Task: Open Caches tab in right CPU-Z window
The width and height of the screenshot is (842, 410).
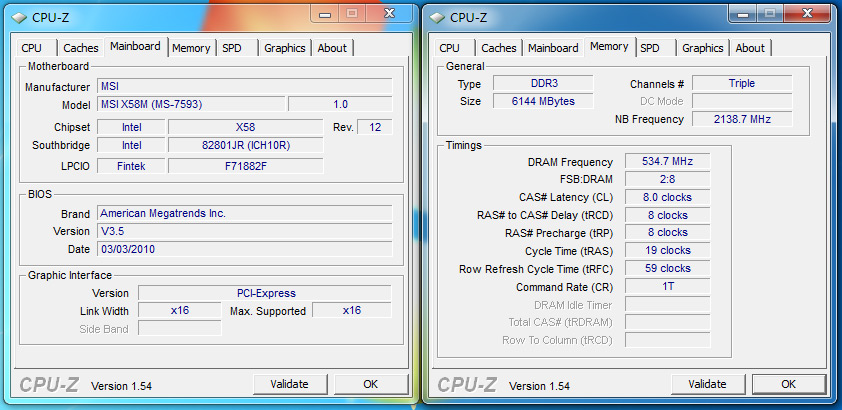Action: click(x=498, y=48)
